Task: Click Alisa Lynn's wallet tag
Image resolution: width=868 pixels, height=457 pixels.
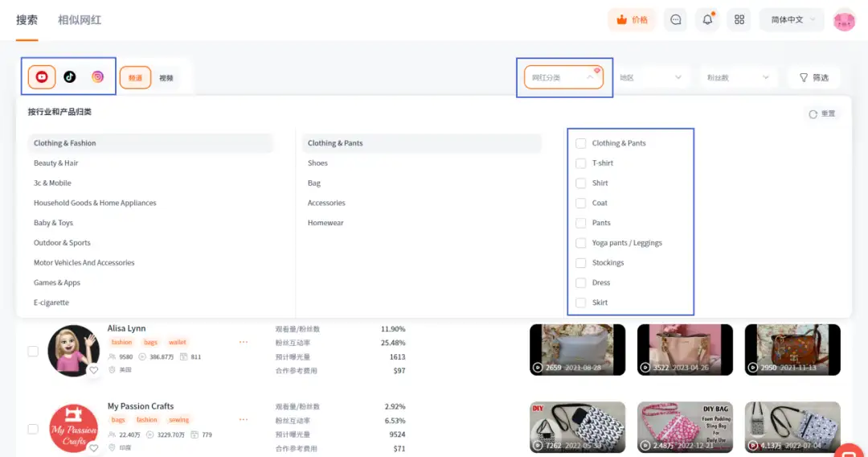Action: (x=178, y=342)
